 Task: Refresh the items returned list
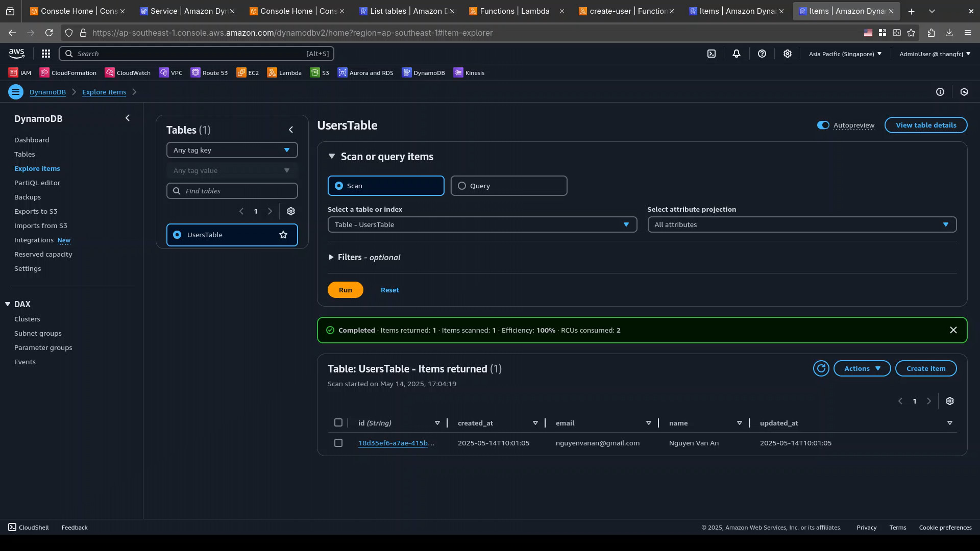coord(821,368)
